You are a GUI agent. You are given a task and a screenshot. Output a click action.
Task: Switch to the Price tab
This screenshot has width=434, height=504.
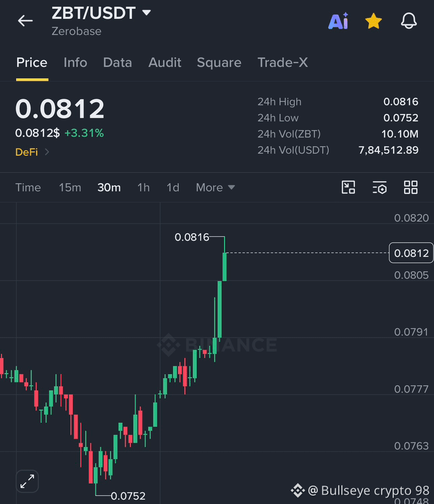[x=32, y=63]
